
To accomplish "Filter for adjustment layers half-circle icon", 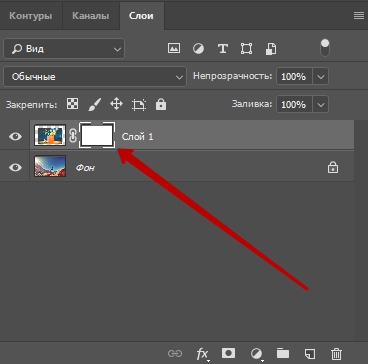I will coord(198,49).
